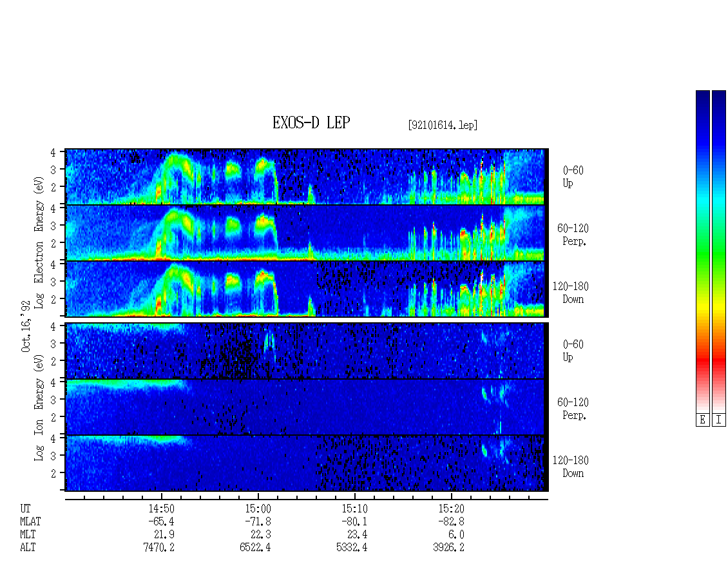The width and height of the screenshot is (728, 564).
Task: Select the MLAT value -82.8
Action: pos(451,521)
